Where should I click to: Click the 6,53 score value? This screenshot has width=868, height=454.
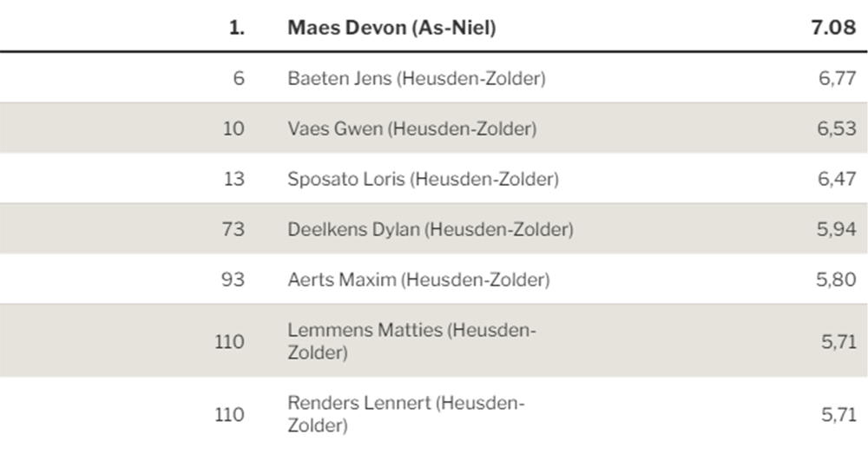tap(837, 128)
